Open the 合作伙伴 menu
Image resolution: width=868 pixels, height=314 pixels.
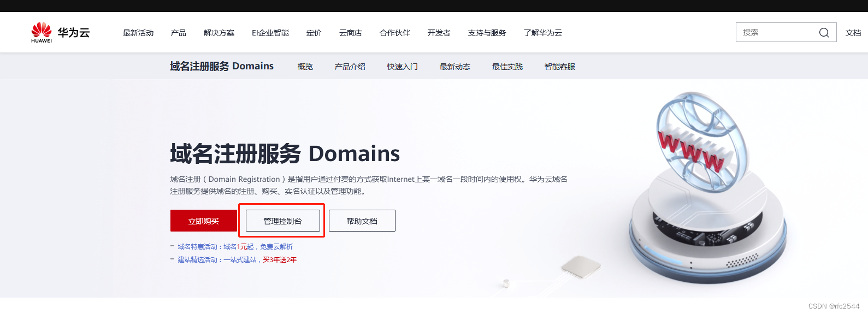[395, 33]
